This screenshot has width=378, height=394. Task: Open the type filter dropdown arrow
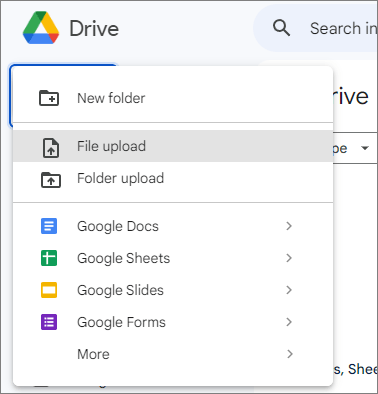click(365, 148)
